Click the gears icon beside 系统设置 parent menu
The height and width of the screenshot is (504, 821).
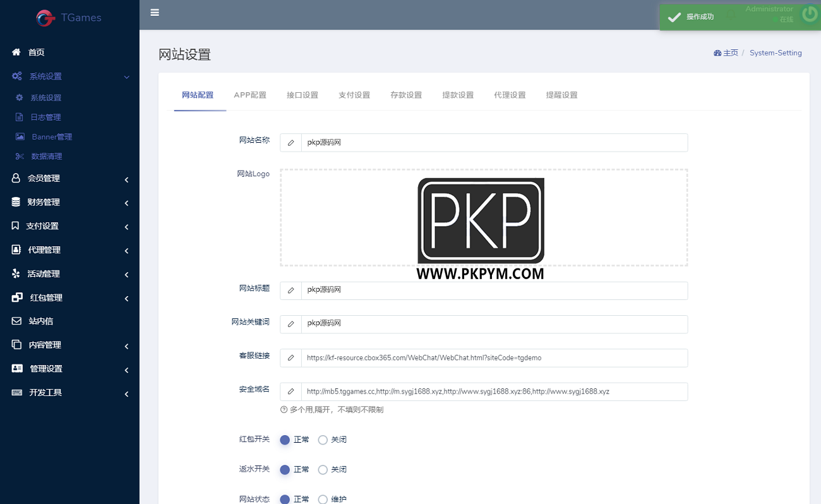[17, 76]
